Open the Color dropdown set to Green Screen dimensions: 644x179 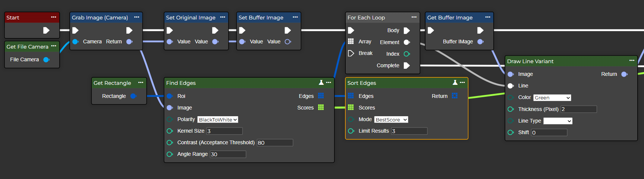click(x=552, y=98)
